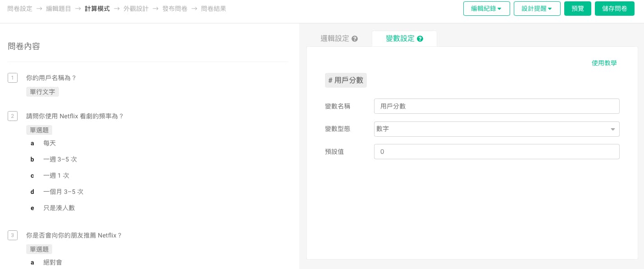Click help icon beside 變數設定 tab
Screen dimensions: 644x269
tap(420, 39)
